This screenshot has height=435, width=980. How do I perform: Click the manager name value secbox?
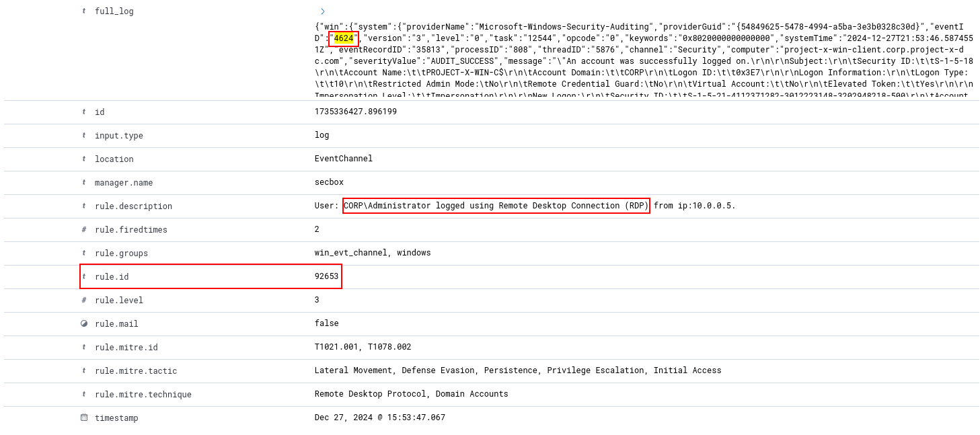[x=329, y=182]
